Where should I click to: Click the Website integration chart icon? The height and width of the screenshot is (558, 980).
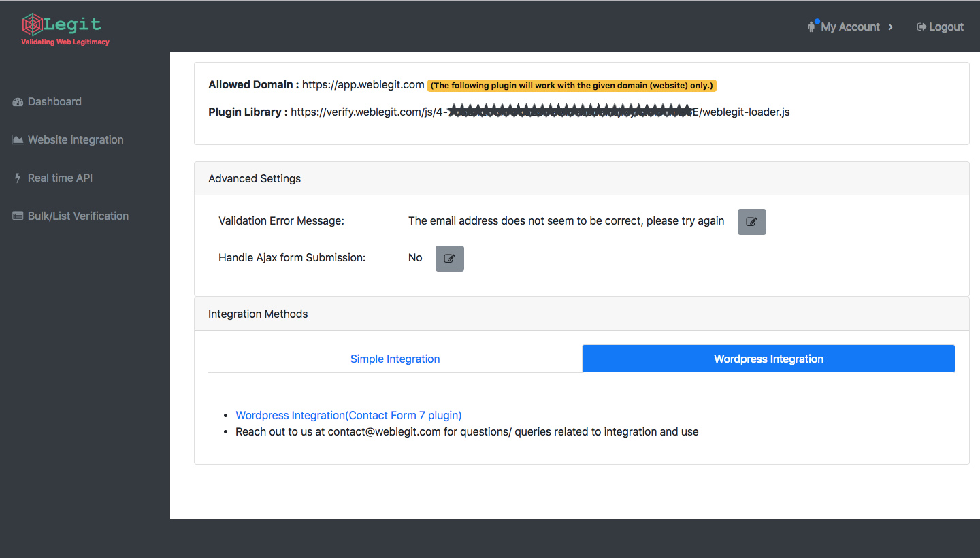click(x=18, y=140)
